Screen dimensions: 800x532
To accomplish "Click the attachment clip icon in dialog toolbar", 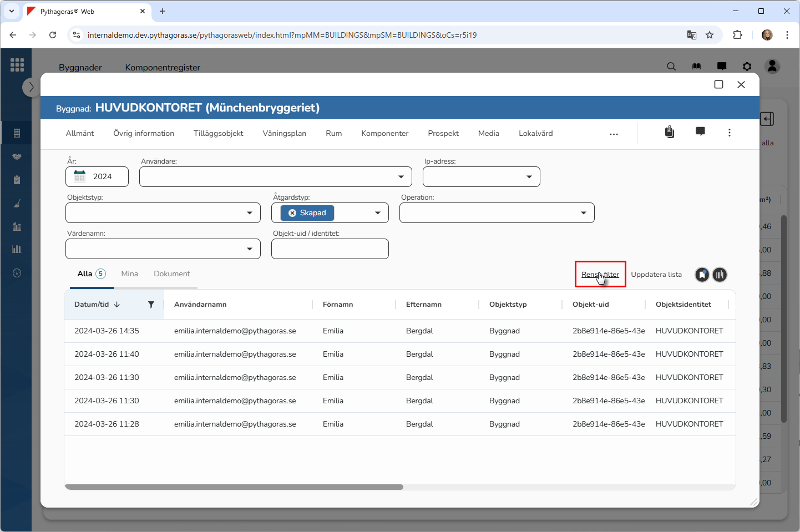I will coord(670,132).
